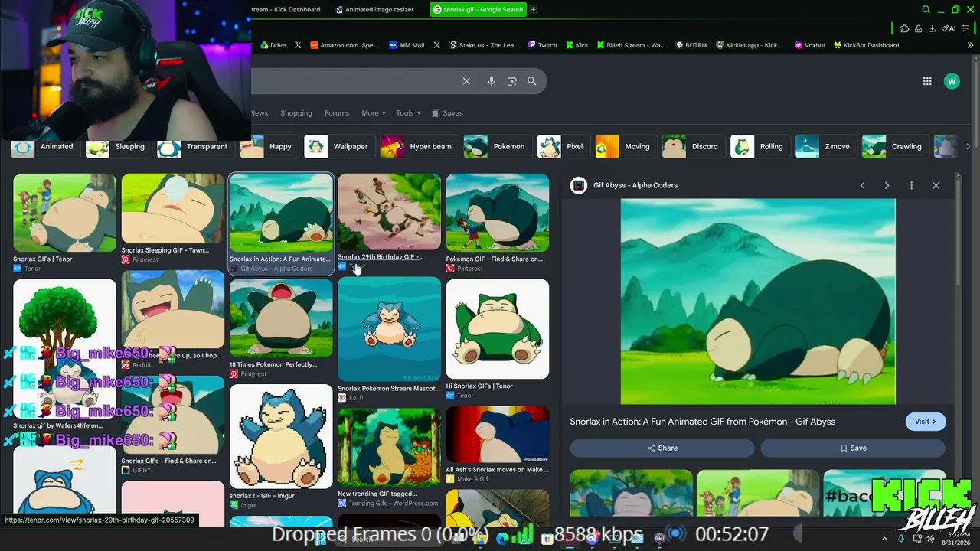Expand the Tools dropdown
Screen dimensions: 980x551
(x=408, y=113)
